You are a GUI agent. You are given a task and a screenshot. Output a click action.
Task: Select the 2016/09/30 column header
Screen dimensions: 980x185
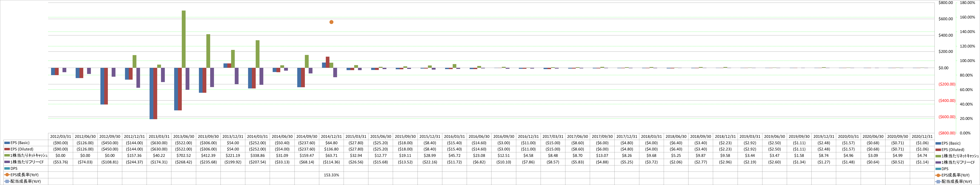click(504, 136)
